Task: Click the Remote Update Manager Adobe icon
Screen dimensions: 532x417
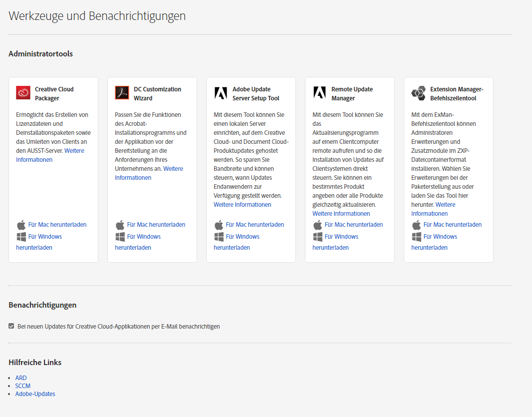Action: coord(319,93)
